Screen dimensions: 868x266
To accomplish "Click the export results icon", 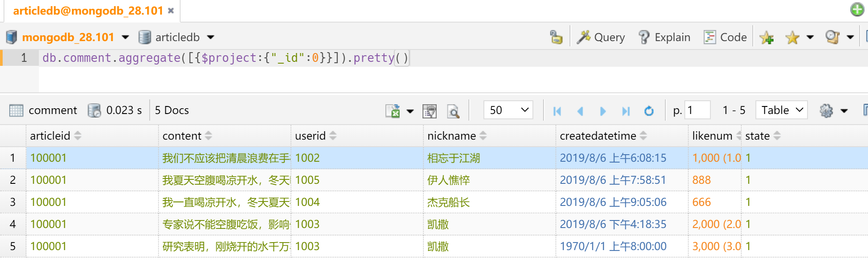I will pos(392,111).
